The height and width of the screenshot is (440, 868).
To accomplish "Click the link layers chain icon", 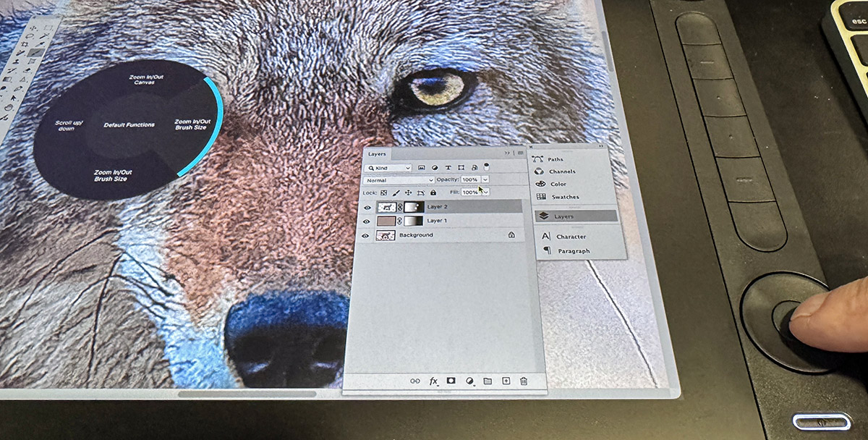I will point(415,381).
